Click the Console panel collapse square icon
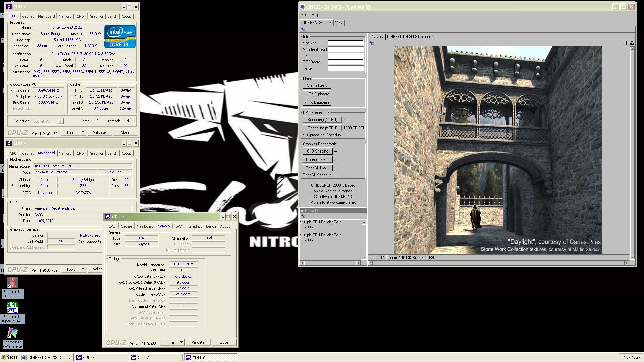This screenshot has width=644, height=362. tap(302, 211)
